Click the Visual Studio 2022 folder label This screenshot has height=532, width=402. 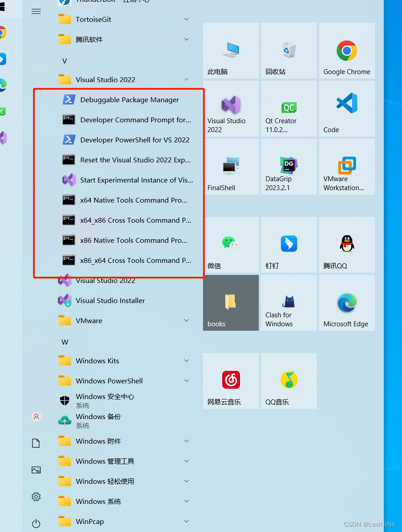[x=105, y=80]
